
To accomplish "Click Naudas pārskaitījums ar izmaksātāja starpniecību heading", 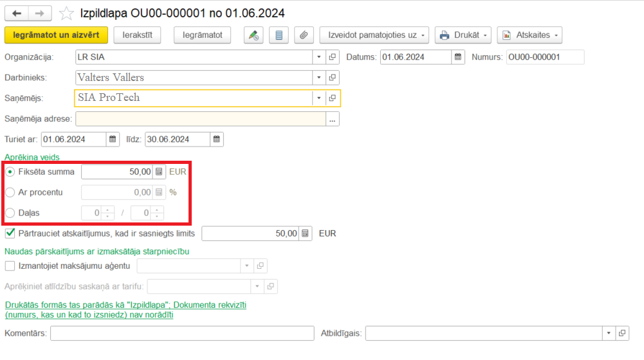I will click(97, 251).
